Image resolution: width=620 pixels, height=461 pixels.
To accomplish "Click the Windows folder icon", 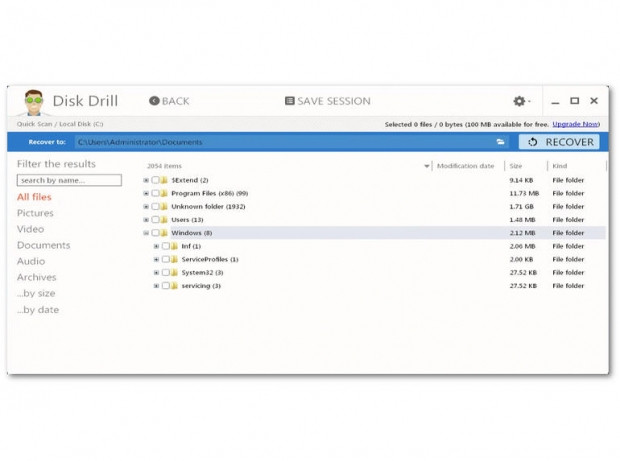I will pyautogui.click(x=164, y=233).
